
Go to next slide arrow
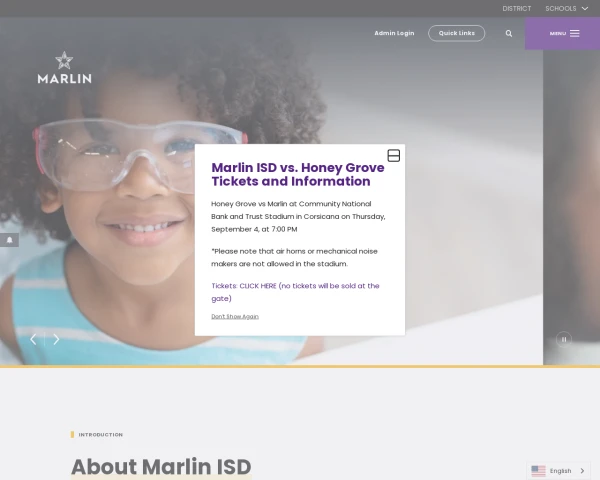coord(56,339)
